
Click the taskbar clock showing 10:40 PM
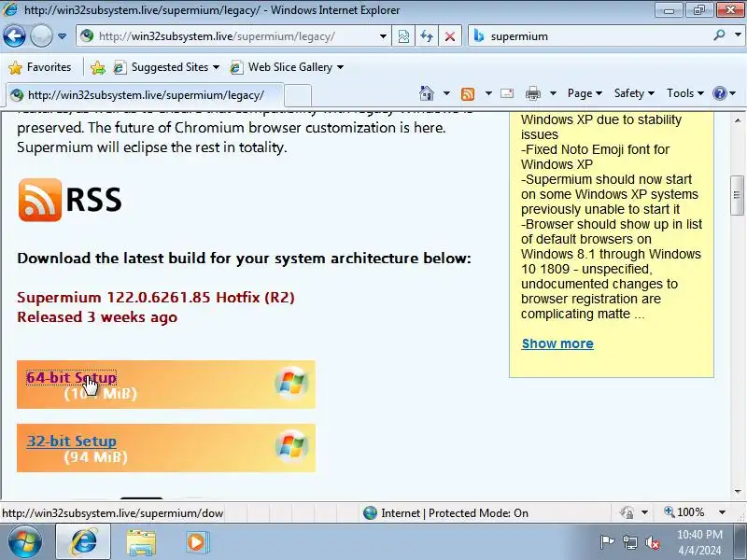click(x=699, y=542)
